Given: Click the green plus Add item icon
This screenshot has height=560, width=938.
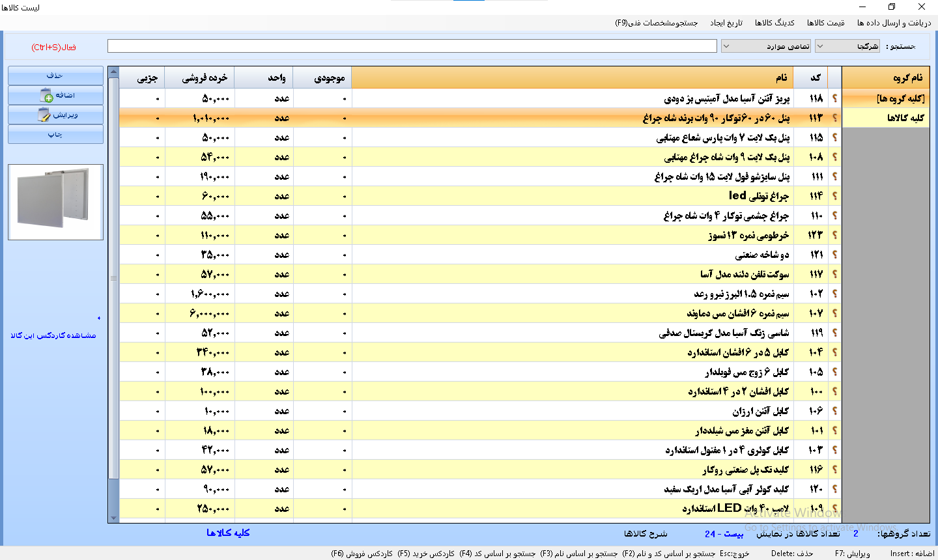Looking at the screenshot, I should pos(47,96).
